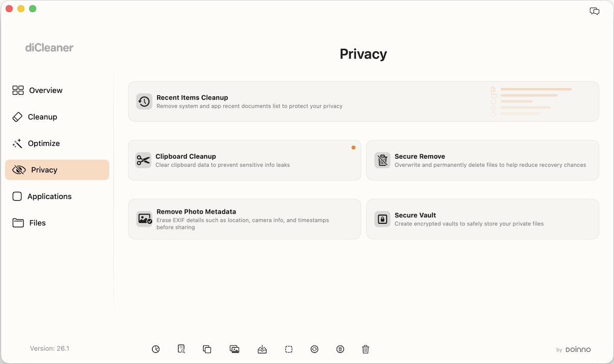Click the inbox download tray icon
The width and height of the screenshot is (614, 364).
[x=262, y=349]
